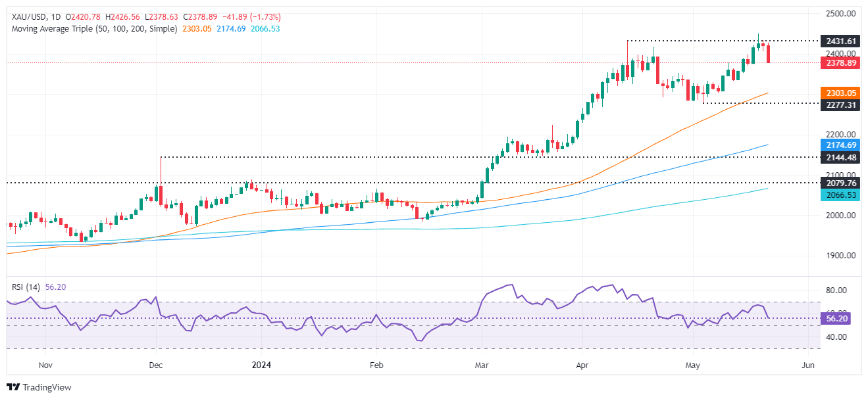
Task: Select the Apr marker on time axis
Action: coord(581,365)
